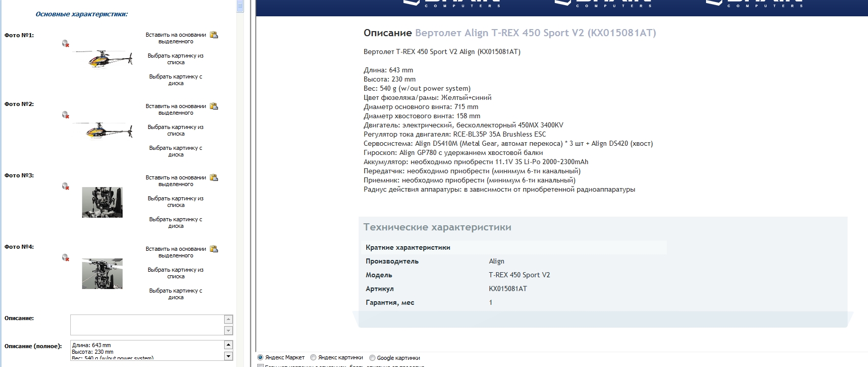Click 'Выбрать картинку из списка' for Фото №1
868x367 pixels.
point(176,59)
